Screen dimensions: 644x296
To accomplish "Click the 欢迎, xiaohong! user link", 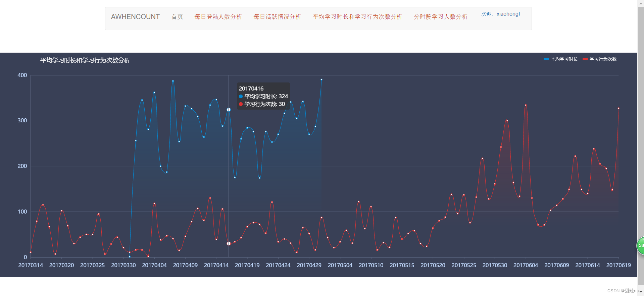I will point(500,14).
